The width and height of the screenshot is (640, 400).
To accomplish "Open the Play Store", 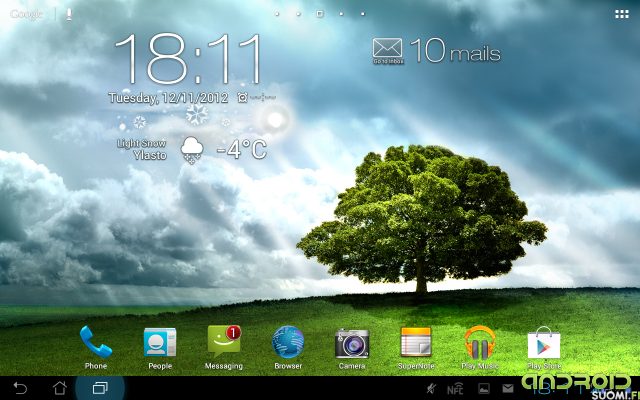I will click(x=544, y=347).
